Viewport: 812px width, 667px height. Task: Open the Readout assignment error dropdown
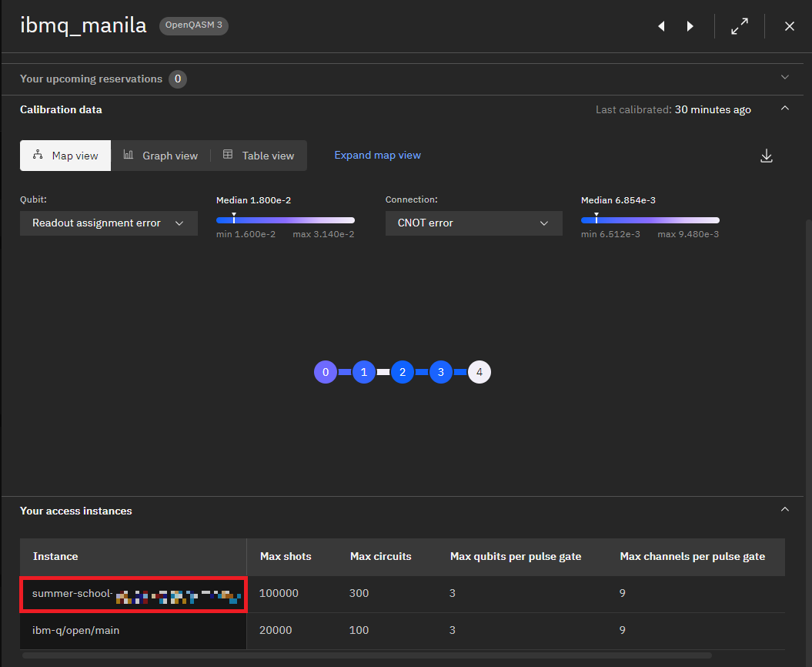click(109, 223)
